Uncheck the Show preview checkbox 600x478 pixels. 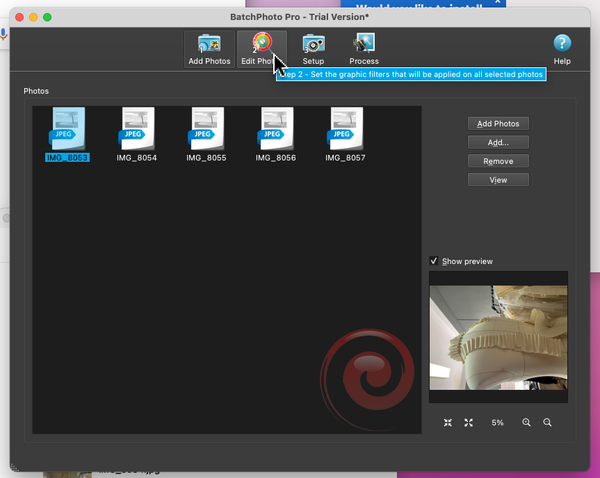(x=434, y=261)
